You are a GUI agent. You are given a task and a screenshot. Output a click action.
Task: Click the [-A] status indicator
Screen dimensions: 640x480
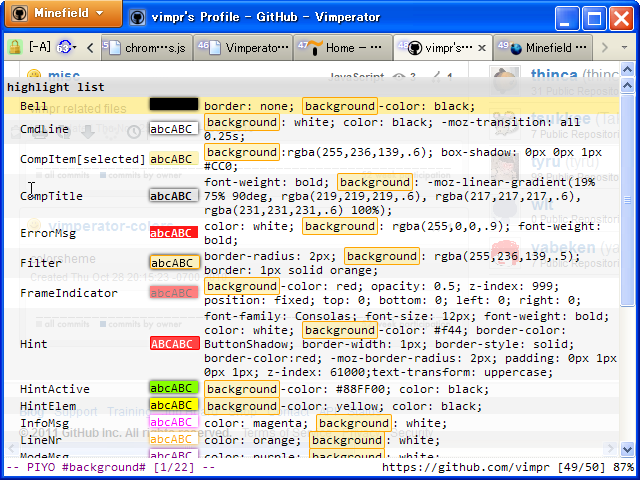40,47
